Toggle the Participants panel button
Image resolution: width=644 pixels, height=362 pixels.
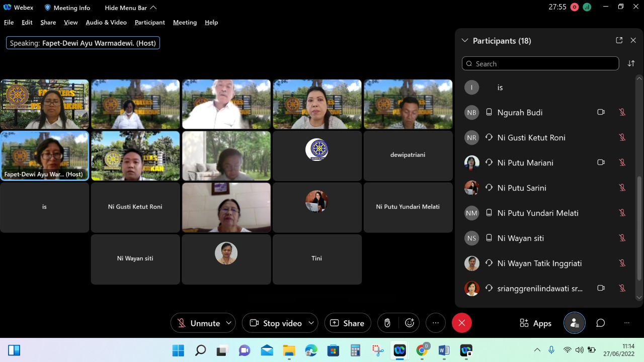click(575, 323)
